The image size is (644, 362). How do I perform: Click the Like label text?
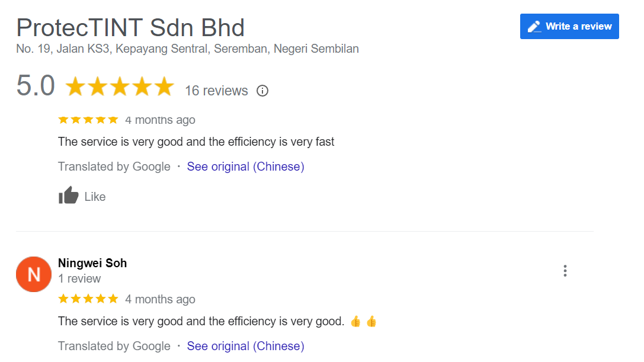tap(95, 196)
